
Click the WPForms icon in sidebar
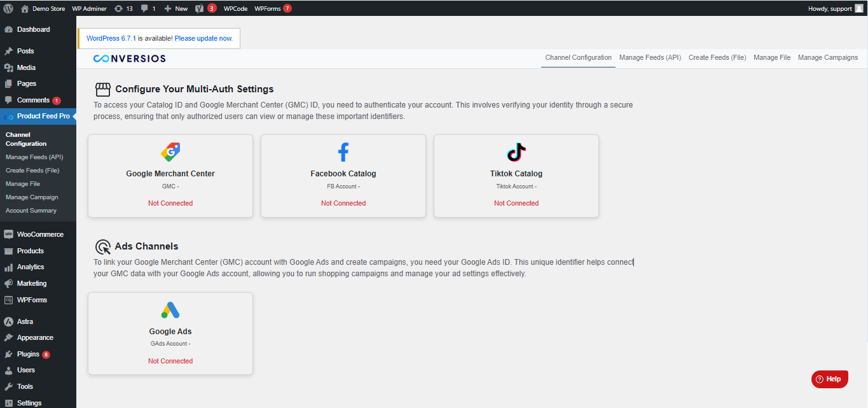pos(8,300)
